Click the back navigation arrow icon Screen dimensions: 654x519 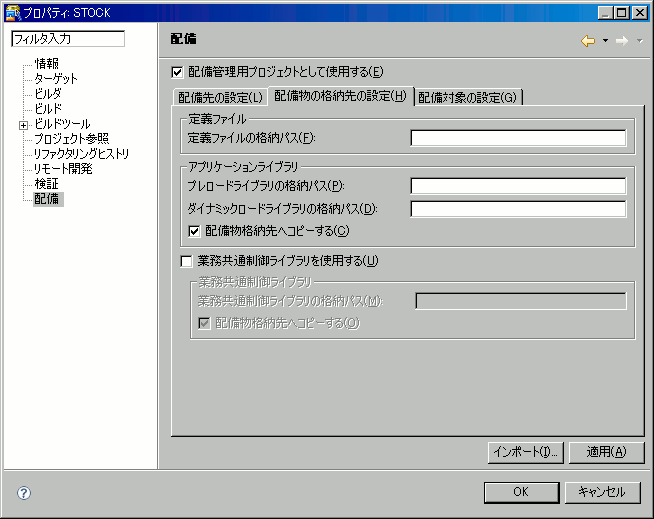[588, 41]
